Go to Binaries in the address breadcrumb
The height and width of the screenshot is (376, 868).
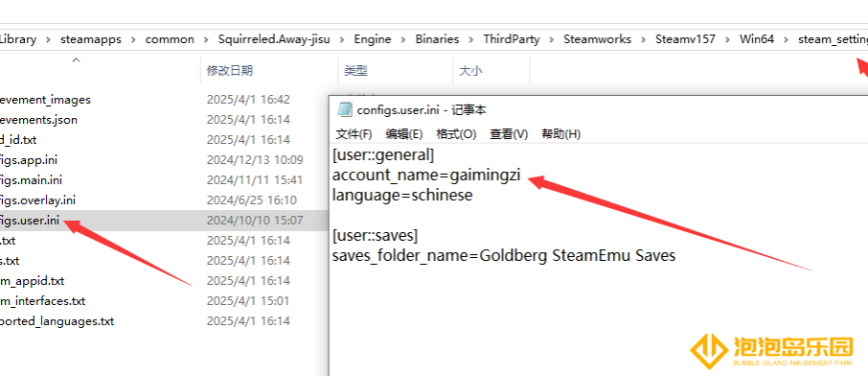click(x=437, y=39)
